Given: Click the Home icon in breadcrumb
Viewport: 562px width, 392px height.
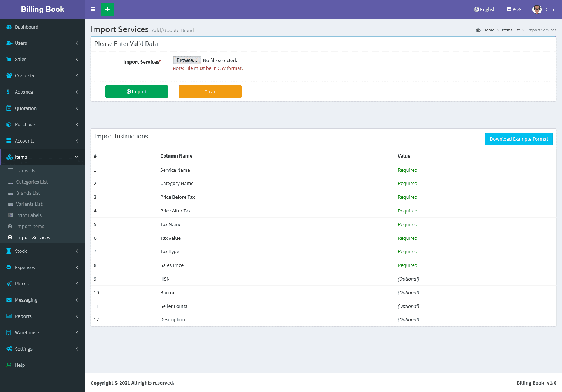Looking at the screenshot, I should pyautogui.click(x=478, y=30).
